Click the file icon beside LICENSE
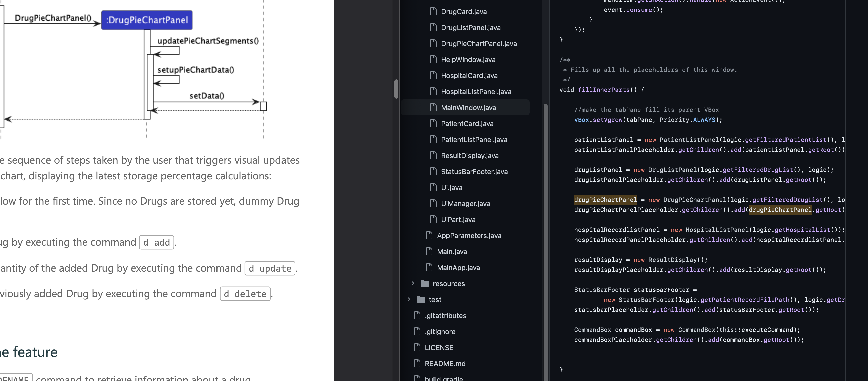868x381 pixels. pyautogui.click(x=417, y=348)
